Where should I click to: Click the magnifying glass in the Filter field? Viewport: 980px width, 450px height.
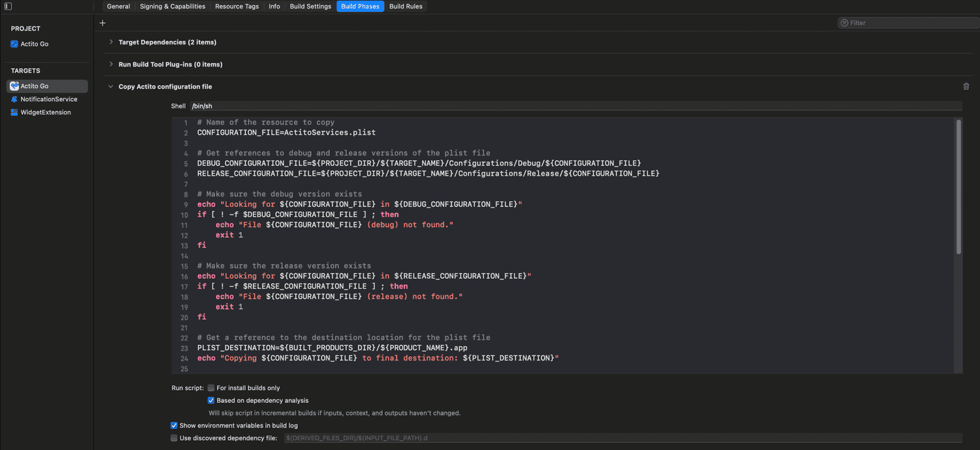(845, 22)
